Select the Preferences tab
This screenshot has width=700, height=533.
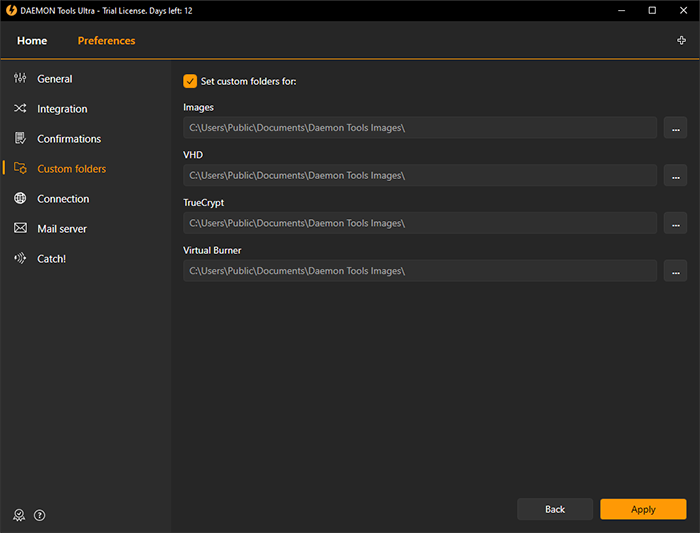coord(106,41)
